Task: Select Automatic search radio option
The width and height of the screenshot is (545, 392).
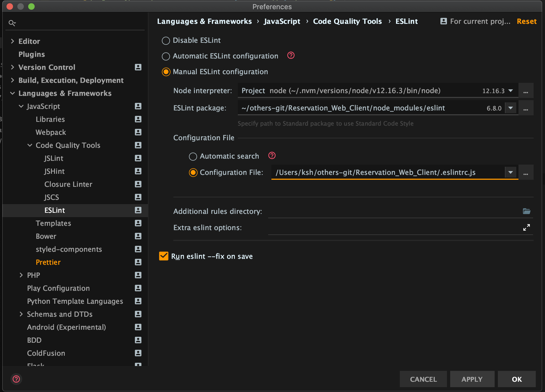Action: tap(193, 156)
